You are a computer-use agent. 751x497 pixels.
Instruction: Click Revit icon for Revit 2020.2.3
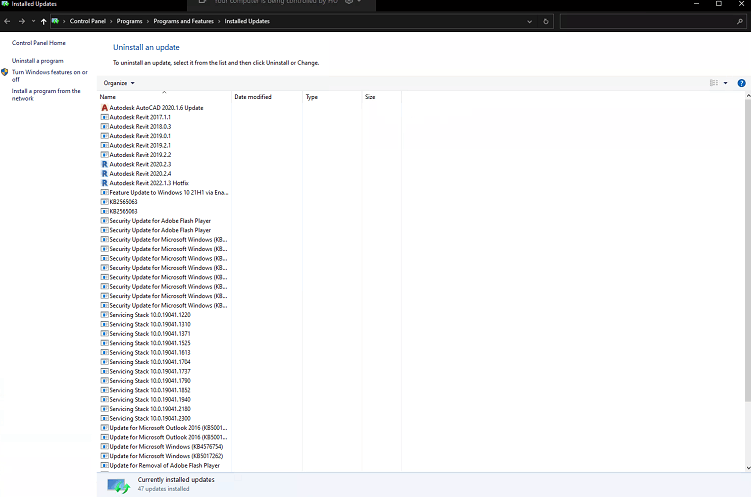pos(104,164)
